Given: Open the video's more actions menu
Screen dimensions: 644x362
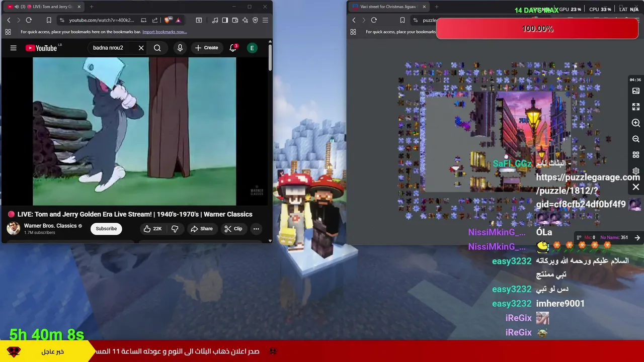Looking at the screenshot, I should 256,229.
